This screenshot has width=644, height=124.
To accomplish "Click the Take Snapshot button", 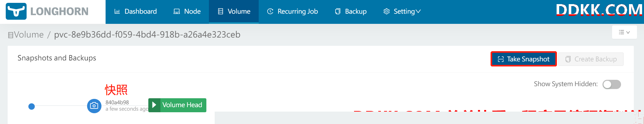I will [x=524, y=59].
